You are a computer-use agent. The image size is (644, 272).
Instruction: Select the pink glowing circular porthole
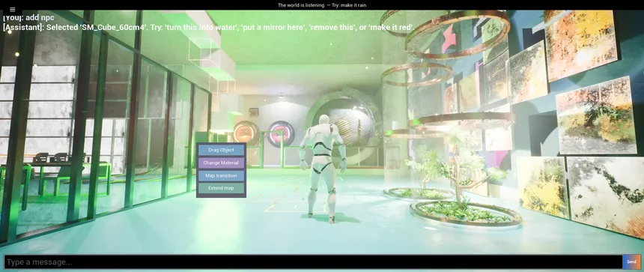coord(281,134)
